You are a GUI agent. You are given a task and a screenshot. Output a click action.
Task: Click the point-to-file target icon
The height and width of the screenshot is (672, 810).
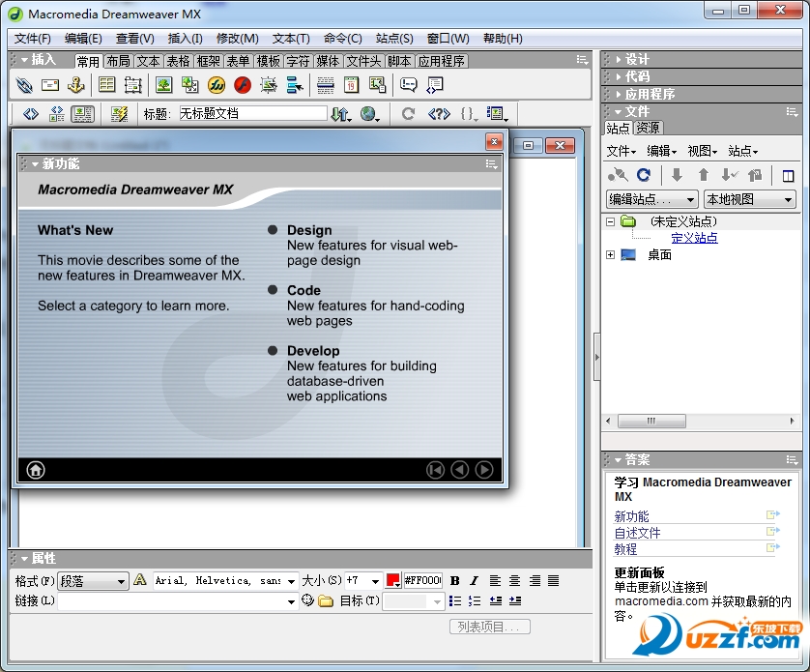pyautogui.click(x=308, y=600)
